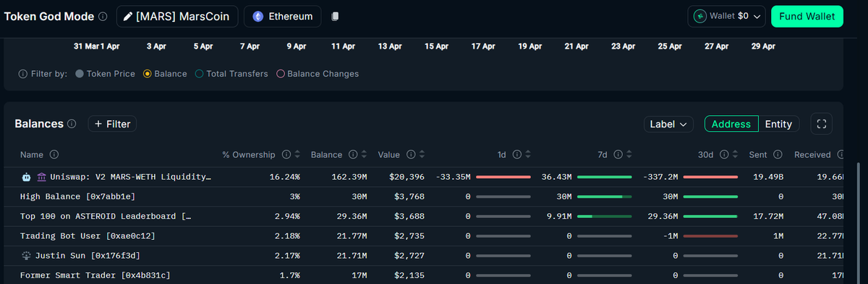Viewport: 868px width, 284px height.
Task: Click the 17.72M sent value
Action: 769,216
